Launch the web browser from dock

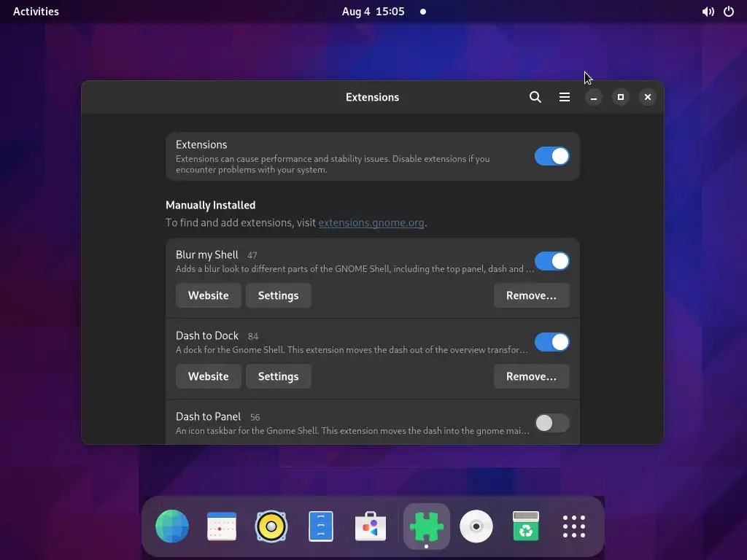tap(172, 526)
